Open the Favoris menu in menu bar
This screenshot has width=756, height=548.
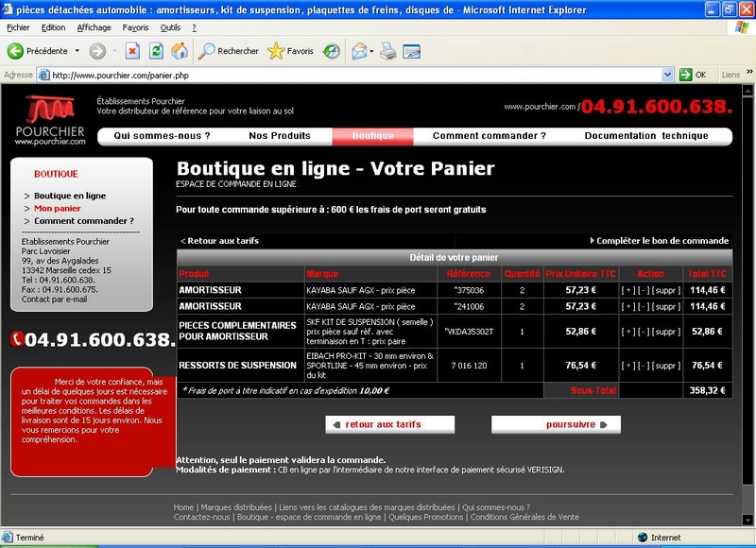pyautogui.click(x=135, y=27)
